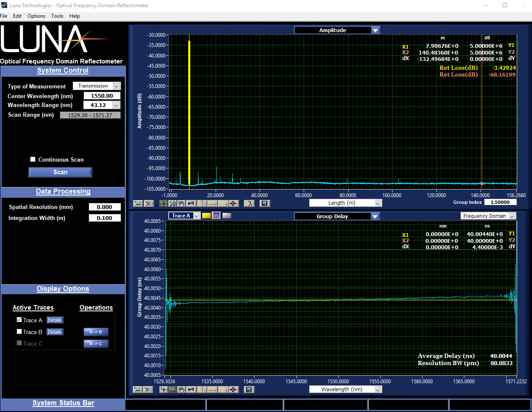
Task: Click the Spatial Resolution input field
Action: 104,207
